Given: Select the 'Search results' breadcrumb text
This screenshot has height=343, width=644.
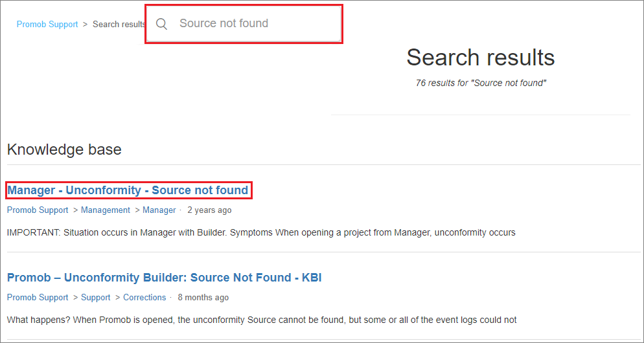Looking at the screenshot, I should point(119,24).
